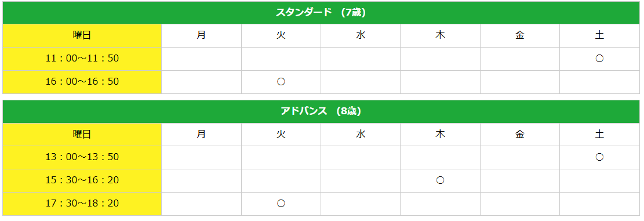This screenshot has width=644, height=221.
Task: Select the circle for Saturday 13:00 advance class
Action: pos(599,157)
